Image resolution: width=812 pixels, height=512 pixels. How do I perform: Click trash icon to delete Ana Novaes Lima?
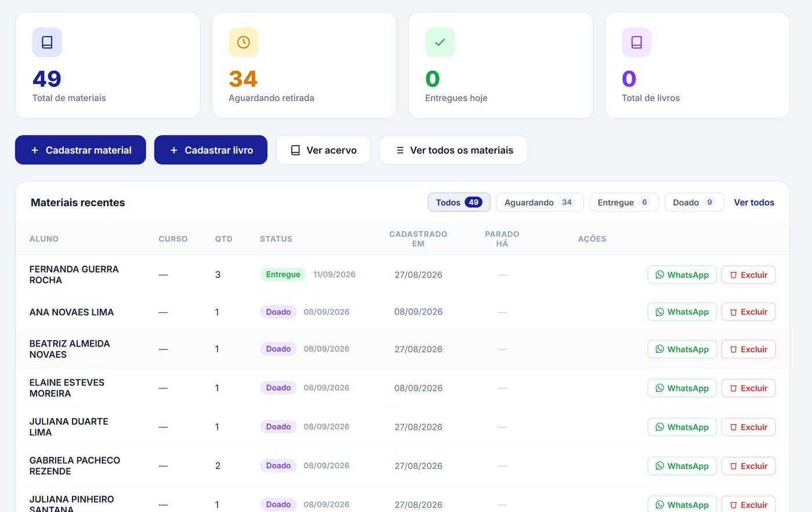(x=733, y=312)
